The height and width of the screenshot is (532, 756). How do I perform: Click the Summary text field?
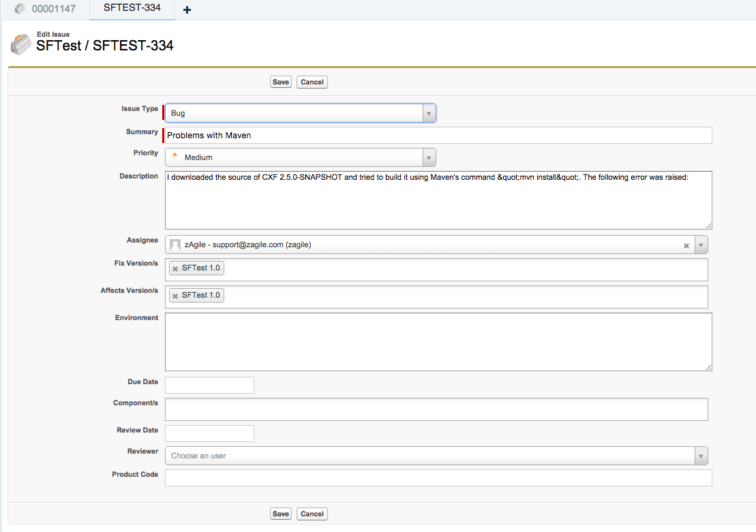click(438, 136)
